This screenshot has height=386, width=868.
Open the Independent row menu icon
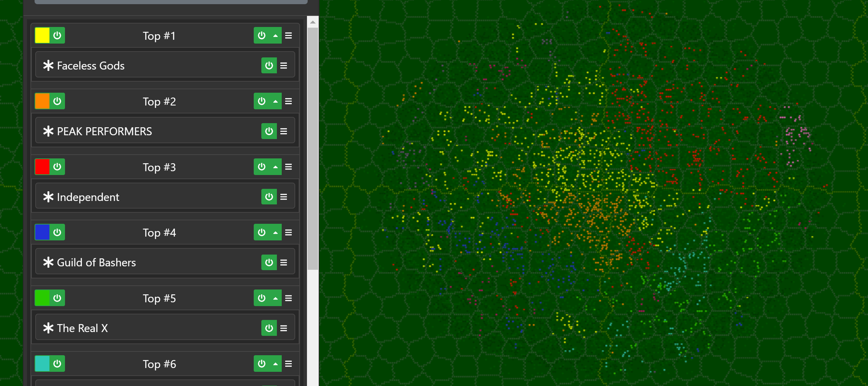284,197
